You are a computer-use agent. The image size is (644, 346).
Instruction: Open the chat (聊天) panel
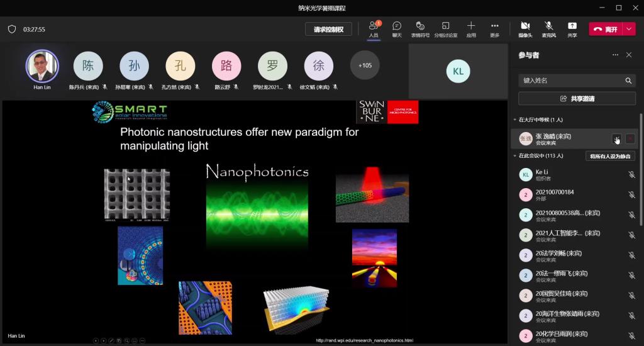coord(397,29)
